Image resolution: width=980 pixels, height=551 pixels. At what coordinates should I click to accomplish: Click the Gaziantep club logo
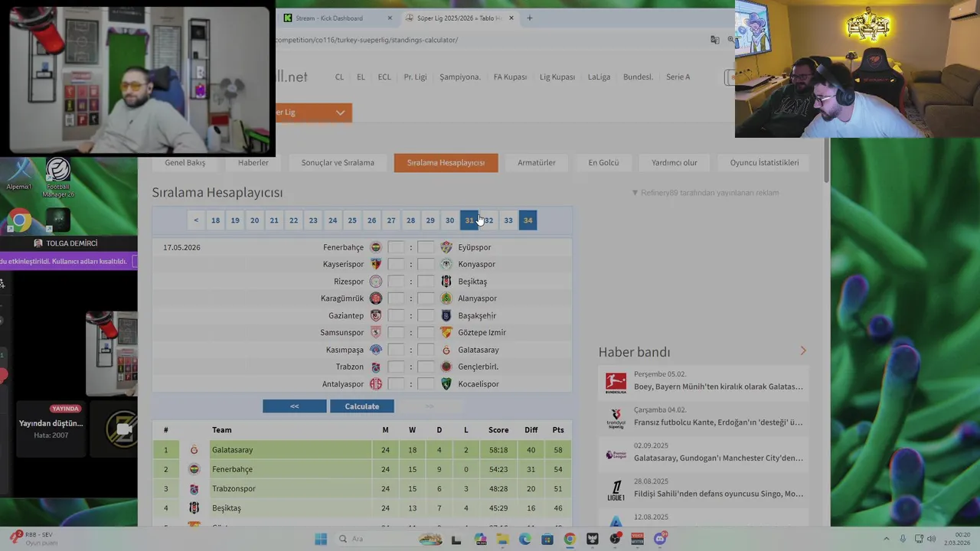point(376,315)
